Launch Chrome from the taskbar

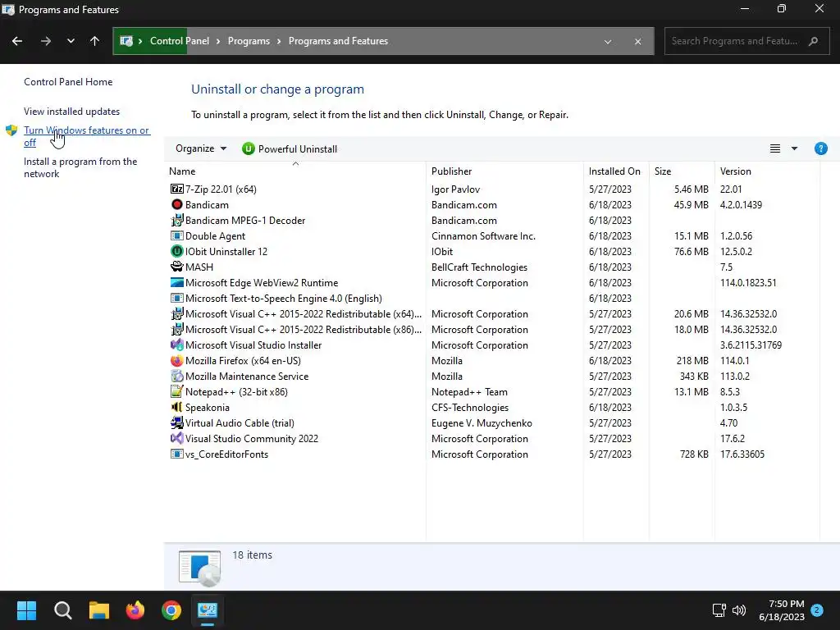[171, 610]
